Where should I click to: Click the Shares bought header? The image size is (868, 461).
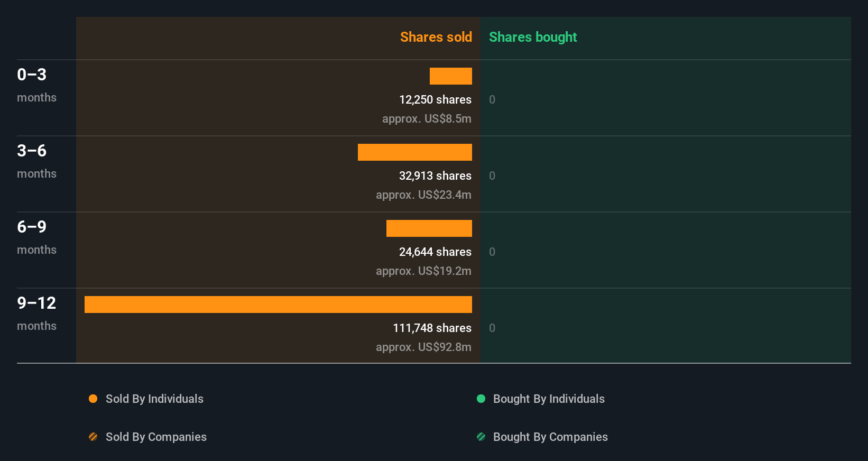click(x=533, y=37)
